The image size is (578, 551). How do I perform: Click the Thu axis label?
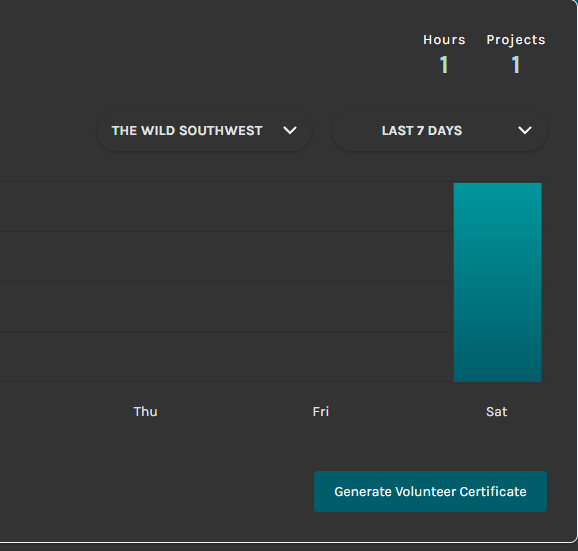coord(145,412)
